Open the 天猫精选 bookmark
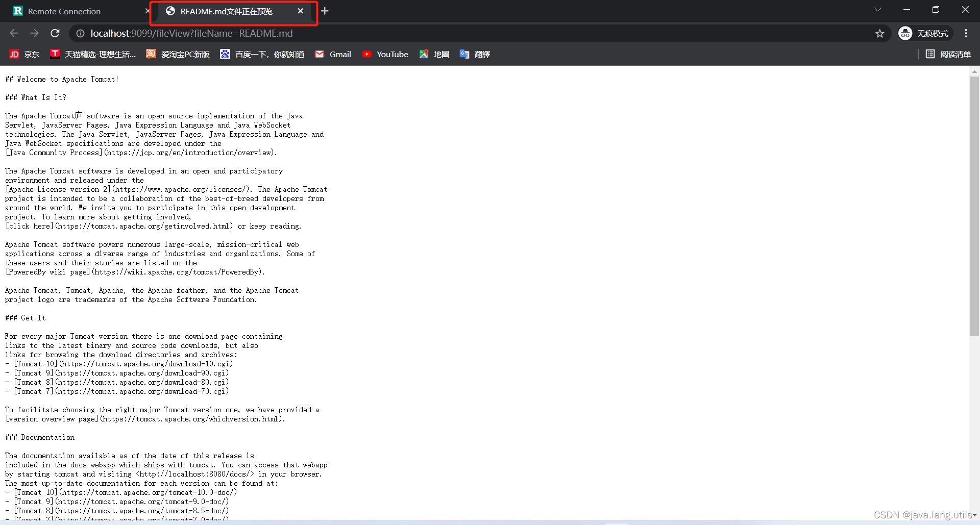The height and width of the screenshot is (525, 980). point(93,54)
